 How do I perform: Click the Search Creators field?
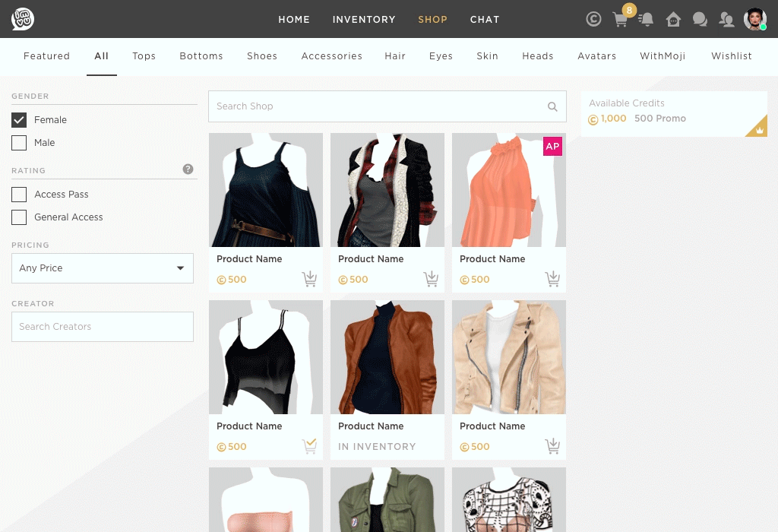(x=103, y=327)
